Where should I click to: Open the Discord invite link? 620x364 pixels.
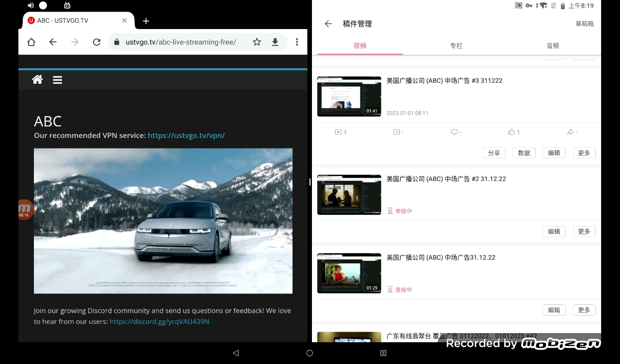(159, 321)
